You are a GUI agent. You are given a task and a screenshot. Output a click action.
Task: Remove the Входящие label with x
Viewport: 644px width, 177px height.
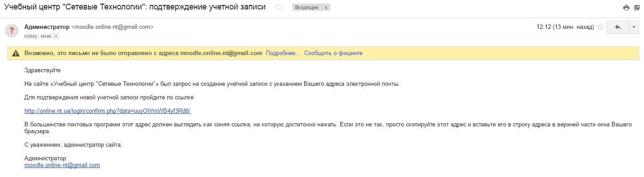pos(326,8)
